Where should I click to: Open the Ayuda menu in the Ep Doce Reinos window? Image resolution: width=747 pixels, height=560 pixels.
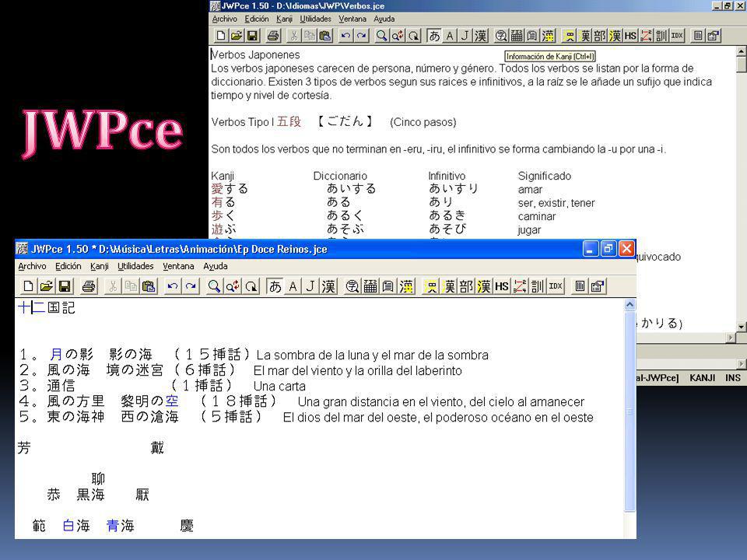tap(216, 266)
